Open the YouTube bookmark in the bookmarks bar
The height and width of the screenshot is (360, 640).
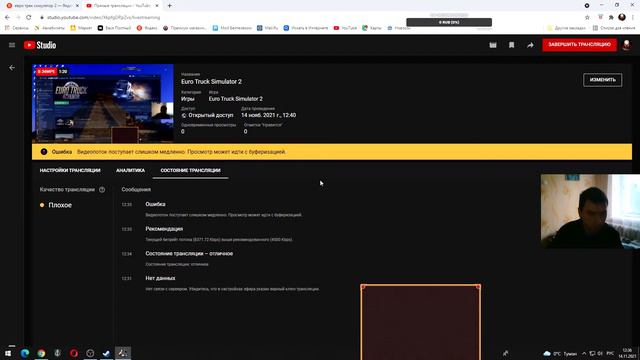345,28
